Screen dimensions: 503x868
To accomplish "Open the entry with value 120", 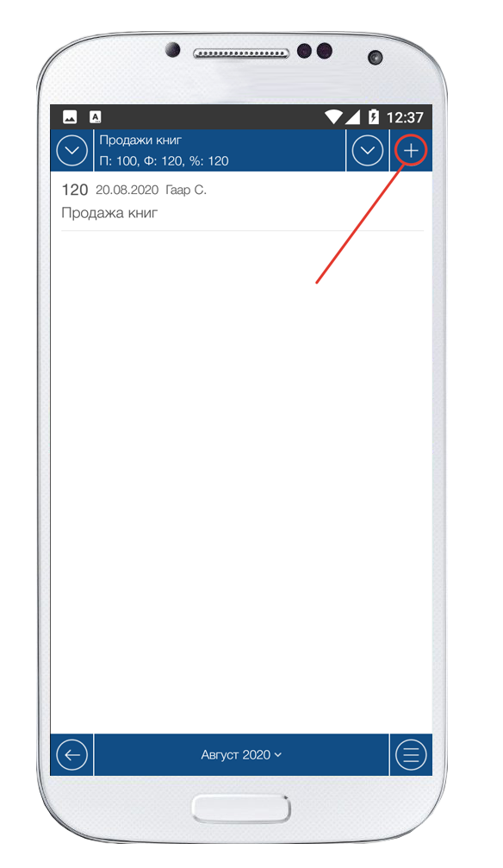I will [242, 201].
